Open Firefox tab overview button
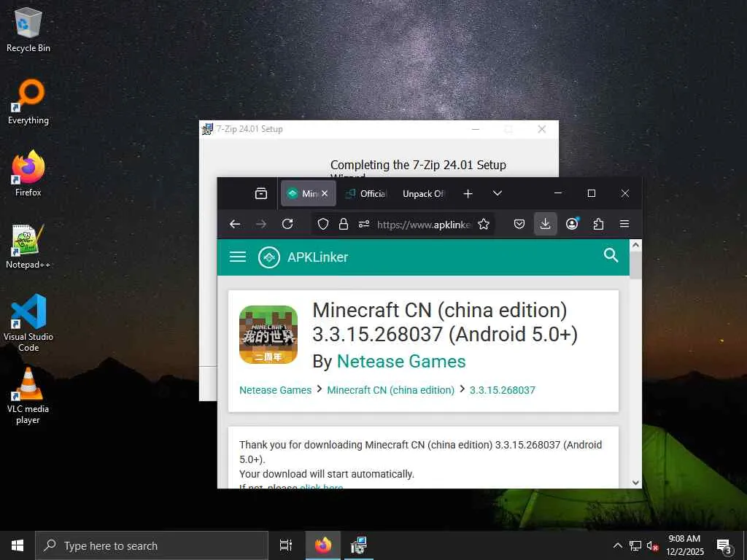The image size is (747, 560). 261,193
